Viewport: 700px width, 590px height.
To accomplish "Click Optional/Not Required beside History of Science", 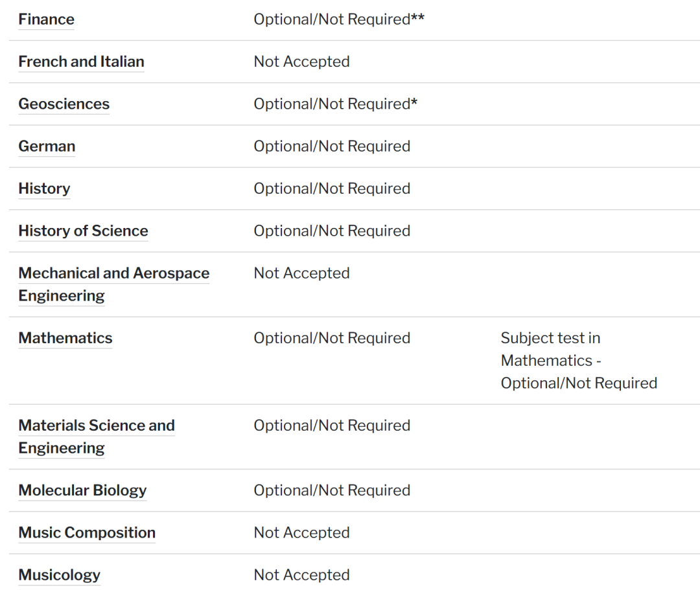I will pos(332,231).
